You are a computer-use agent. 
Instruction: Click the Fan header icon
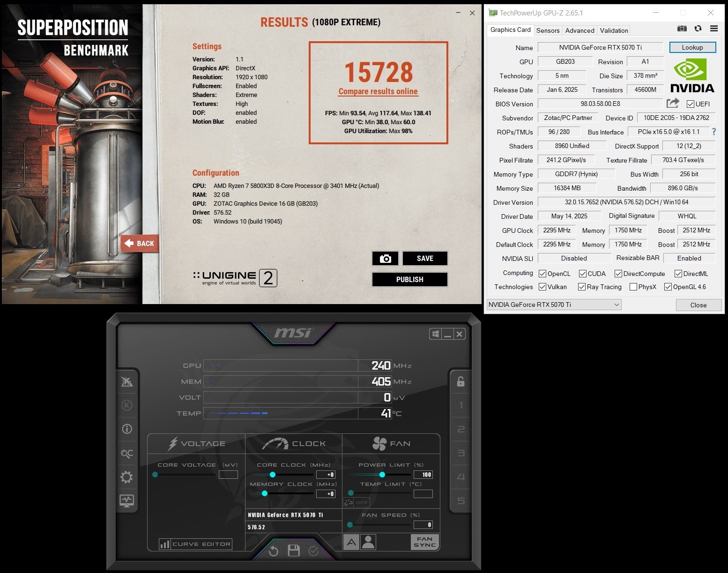click(379, 443)
